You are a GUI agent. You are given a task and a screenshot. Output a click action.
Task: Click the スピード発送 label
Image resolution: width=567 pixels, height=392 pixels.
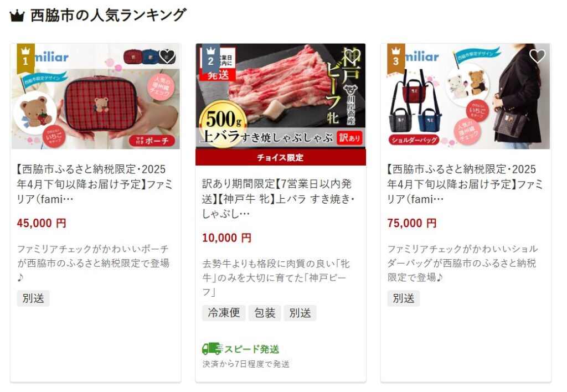(x=252, y=349)
